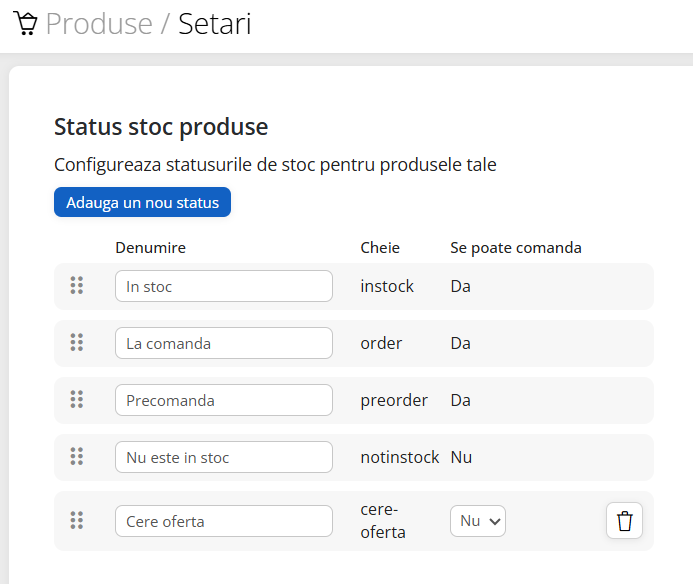Grab the drag handle for In stoc row
Image resolution: width=693 pixels, height=584 pixels.
click(77, 286)
